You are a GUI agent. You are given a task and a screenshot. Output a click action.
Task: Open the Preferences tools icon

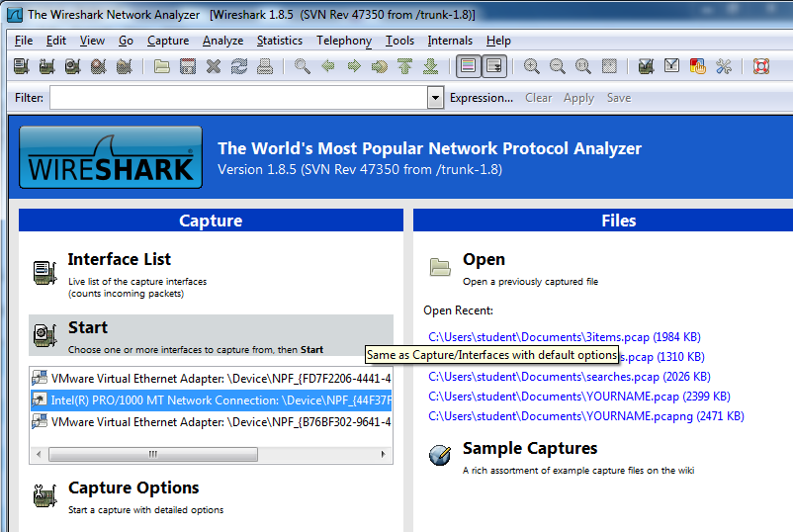point(724,66)
